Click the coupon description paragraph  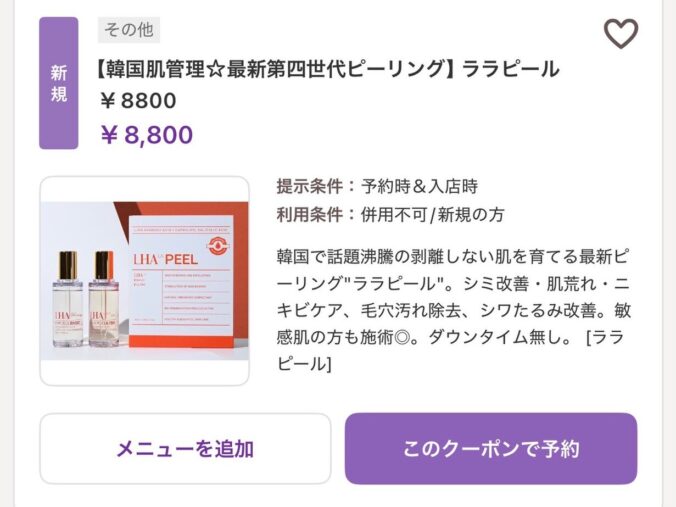coord(454,310)
